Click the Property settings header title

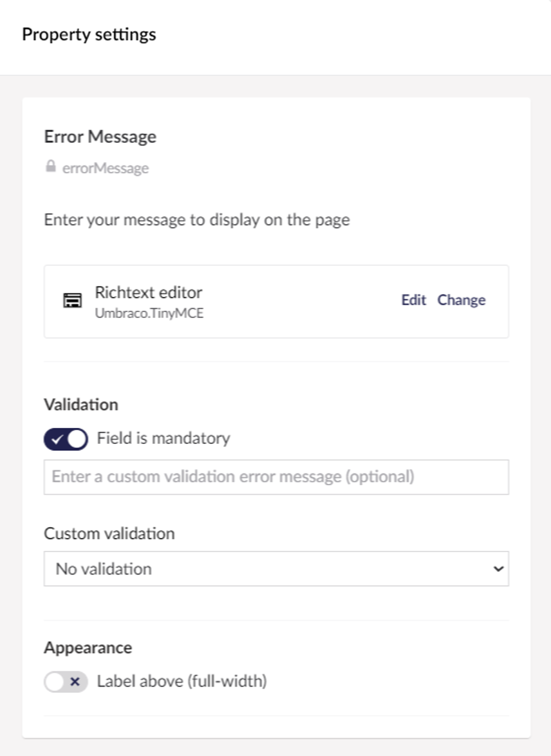click(x=89, y=35)
